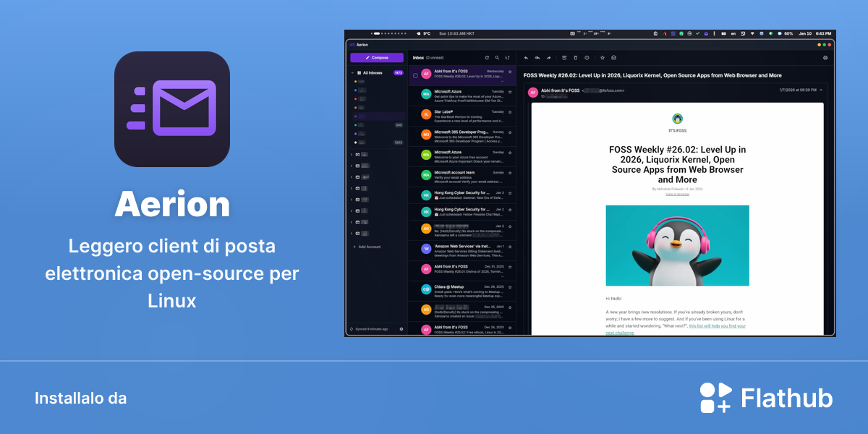Open the Jan 3 Hong Kong Cyber Security email
868x434 pixels.
463,196
